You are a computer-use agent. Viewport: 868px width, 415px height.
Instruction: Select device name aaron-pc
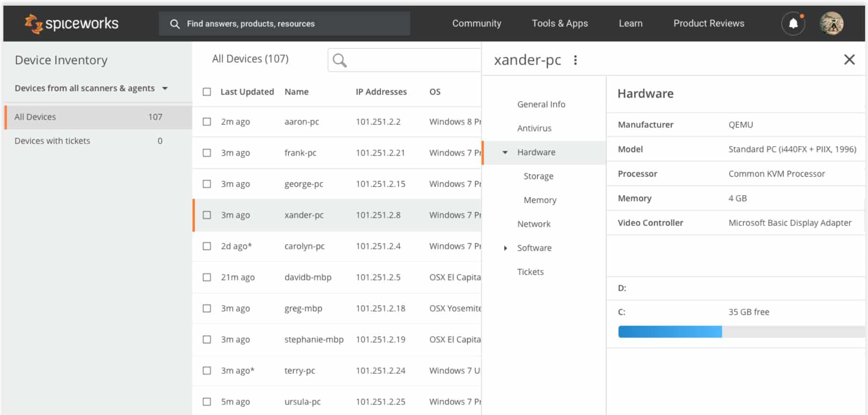[x=302, y=122]
